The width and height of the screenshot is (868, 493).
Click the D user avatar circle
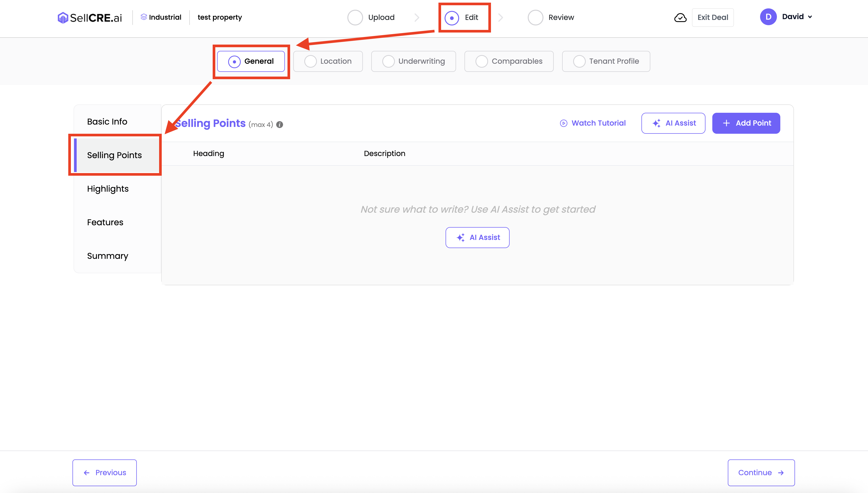(768, 17)
